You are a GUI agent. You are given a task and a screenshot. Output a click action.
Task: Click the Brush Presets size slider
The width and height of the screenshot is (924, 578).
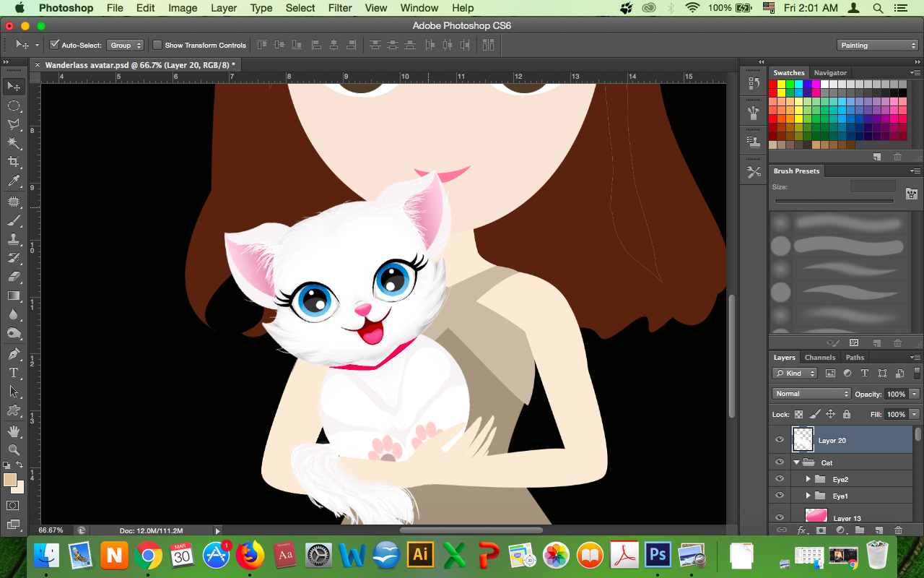coord(834,201)
